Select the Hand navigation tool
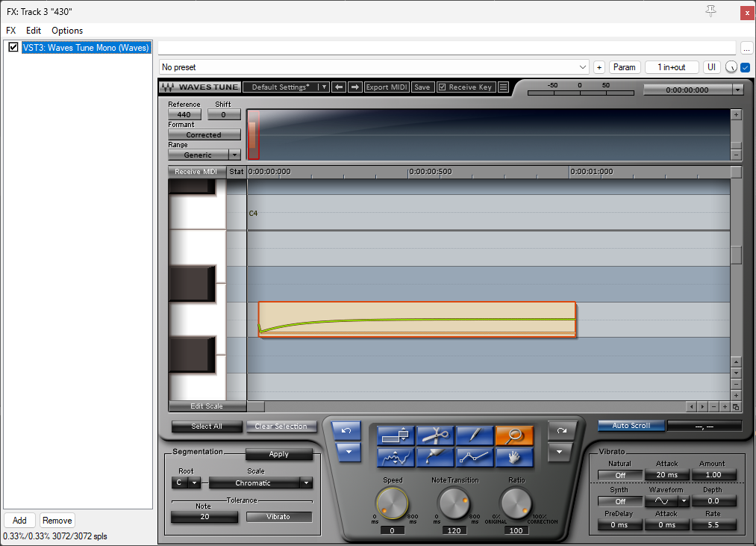Image resolution: width=756 pixels, height=546 pixels. (514, 457)
